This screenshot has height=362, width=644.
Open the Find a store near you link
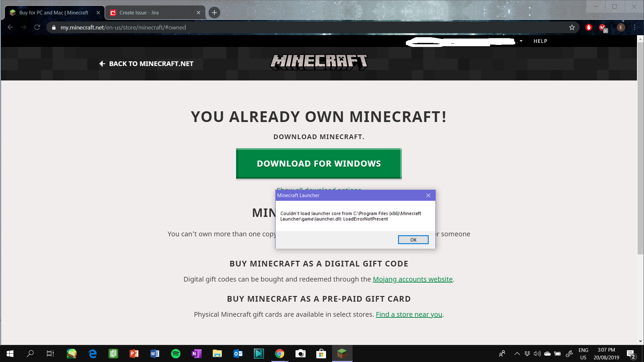point(409,314)
